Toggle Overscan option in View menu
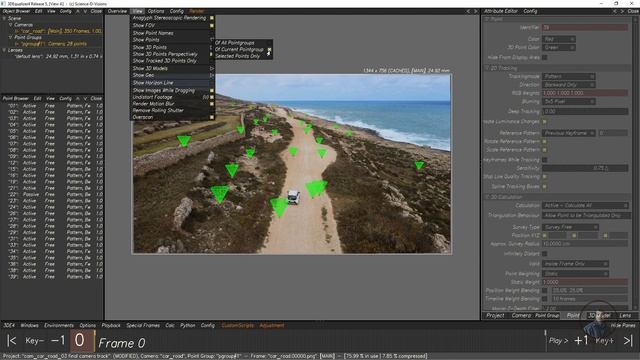 (x=211, y=117)
